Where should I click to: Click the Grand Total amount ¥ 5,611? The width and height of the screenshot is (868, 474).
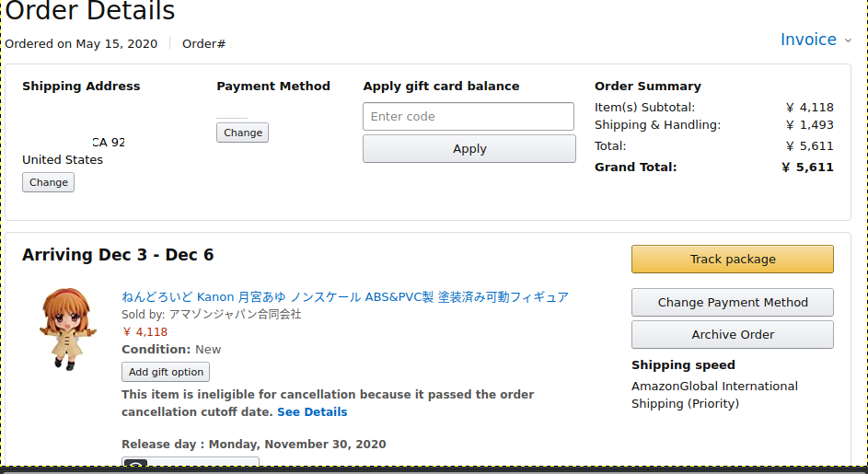pos(807,168)
